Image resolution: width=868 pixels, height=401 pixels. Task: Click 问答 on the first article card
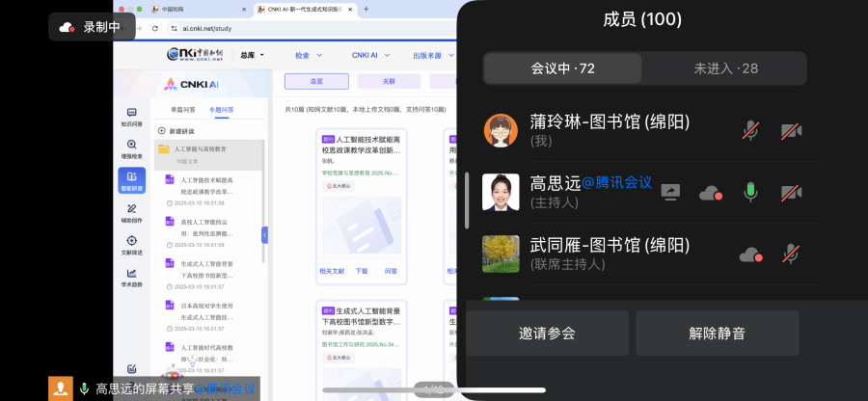click(391, 271)
